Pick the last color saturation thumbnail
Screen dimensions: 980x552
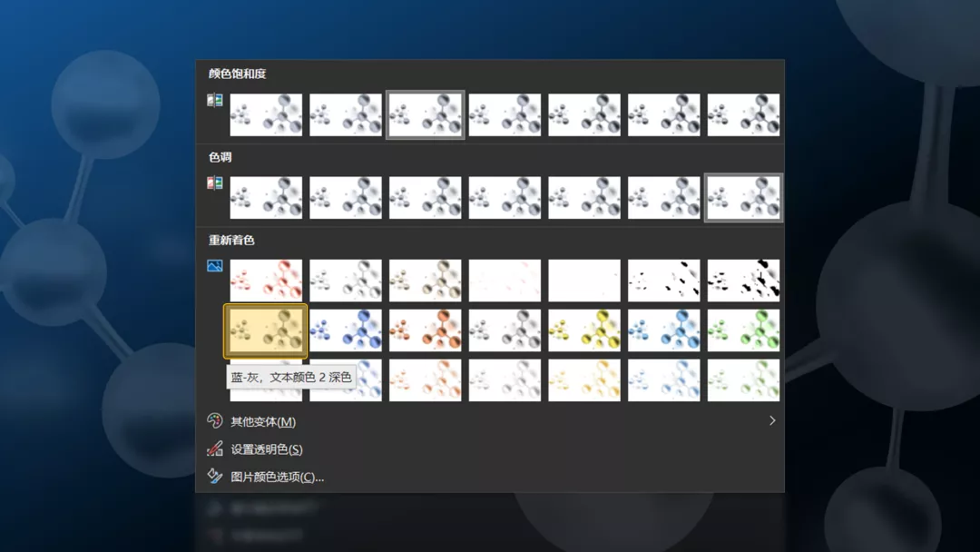point(743,115)
